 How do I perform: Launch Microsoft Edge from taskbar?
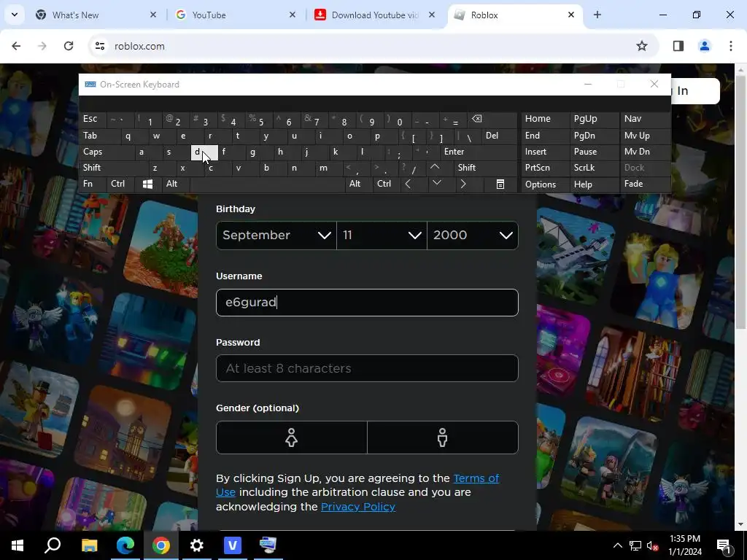[125, 545]
